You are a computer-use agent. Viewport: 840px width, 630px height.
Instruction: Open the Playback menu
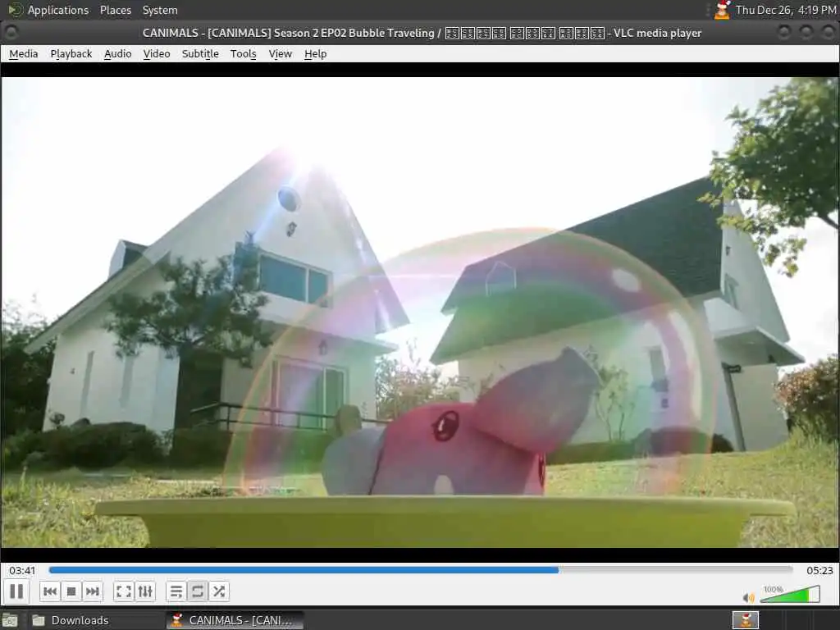click(x=71, y=53)
